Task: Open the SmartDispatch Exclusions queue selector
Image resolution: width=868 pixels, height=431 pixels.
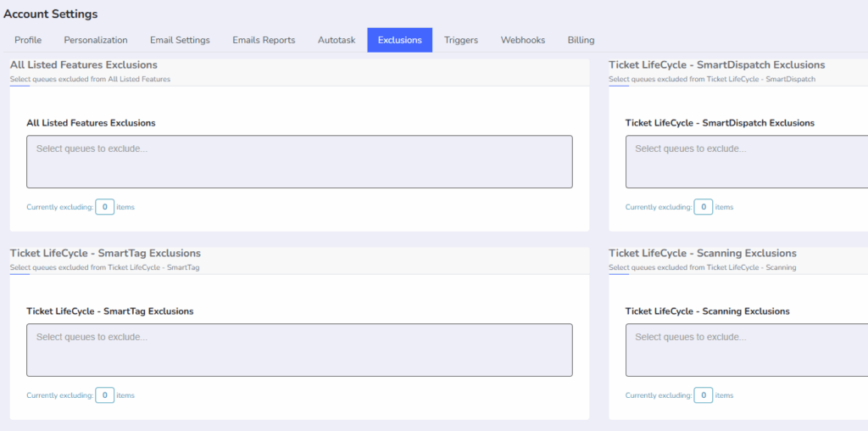Action: coord(747,162)
